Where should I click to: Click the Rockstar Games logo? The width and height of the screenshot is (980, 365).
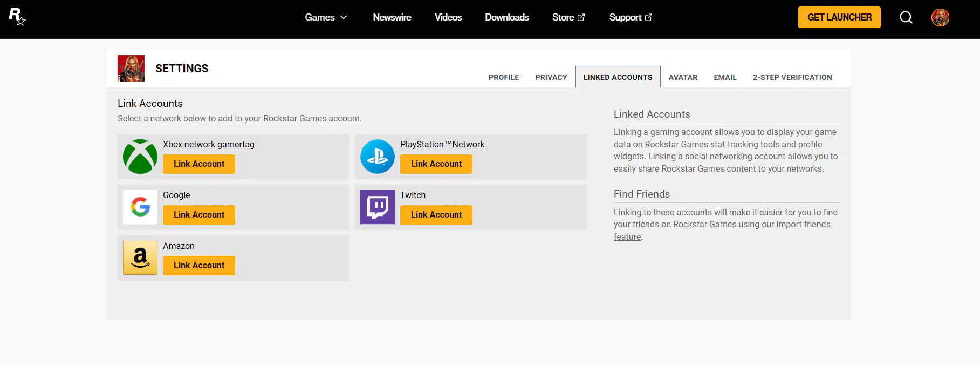pos(17,17)
